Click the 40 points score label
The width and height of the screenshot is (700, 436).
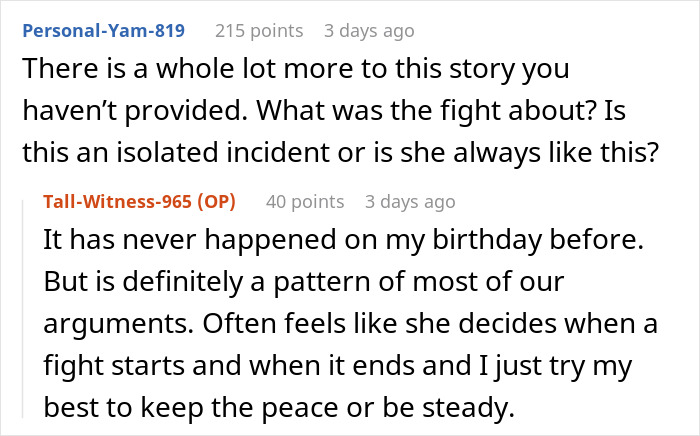(305, 202)
